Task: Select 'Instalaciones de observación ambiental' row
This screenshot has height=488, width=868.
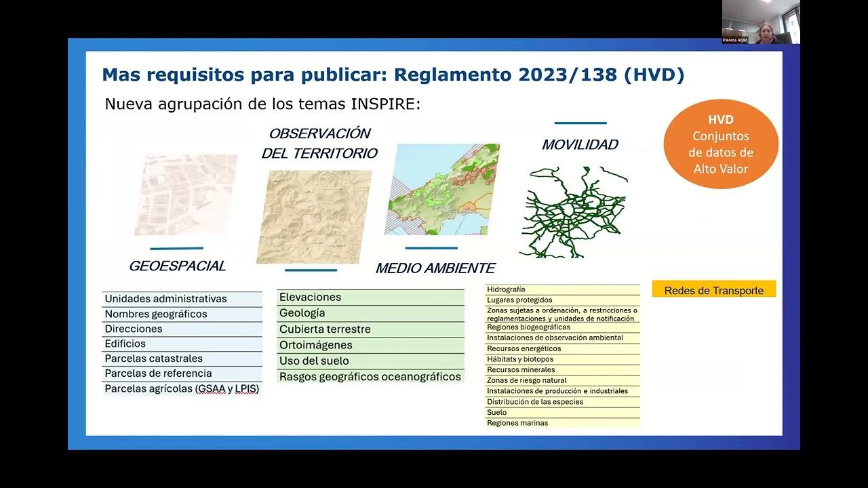Action: [562, 338]
